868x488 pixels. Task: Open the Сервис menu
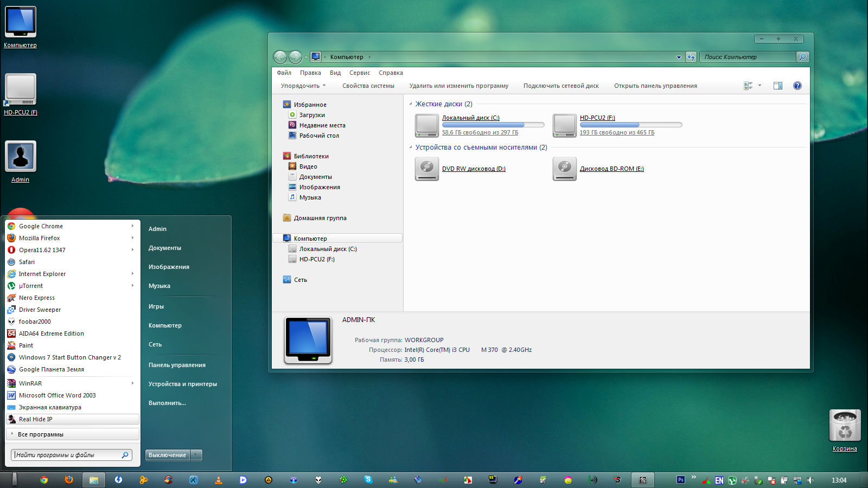click(359, 73)
